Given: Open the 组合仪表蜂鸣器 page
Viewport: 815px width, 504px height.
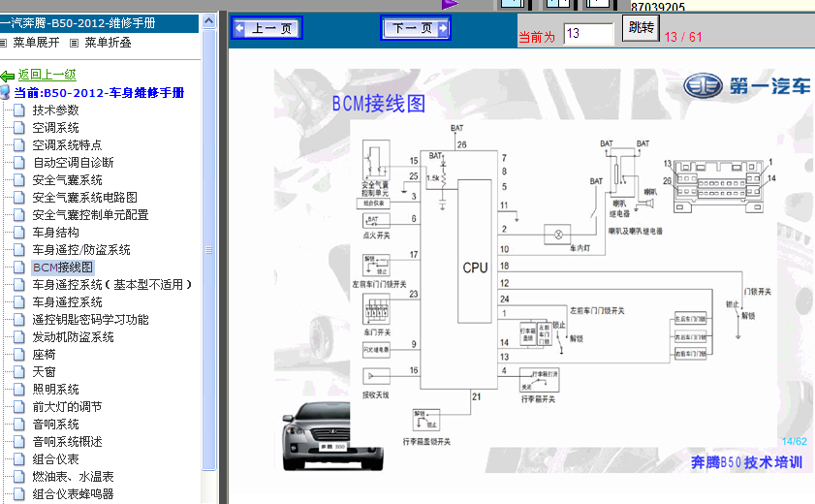Looking at the screenshot, I should (73, 494).
